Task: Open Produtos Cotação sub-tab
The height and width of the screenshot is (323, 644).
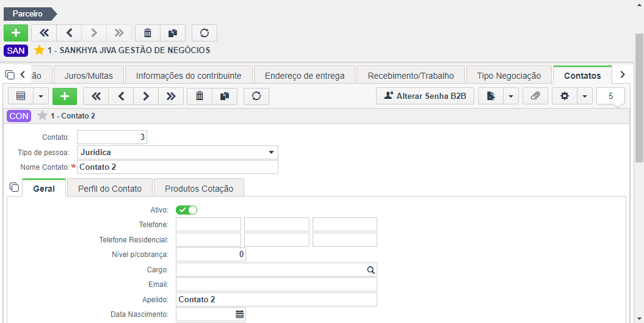Action: click(199, 189)
